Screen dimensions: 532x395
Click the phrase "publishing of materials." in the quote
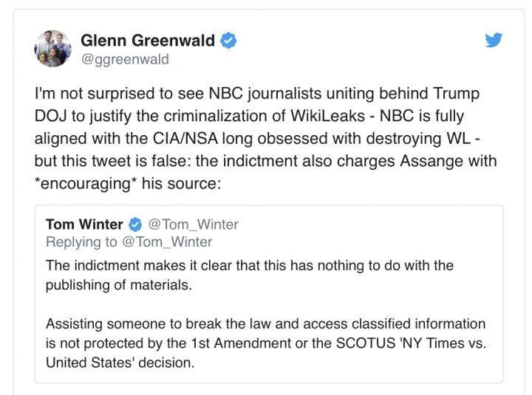[118, 284]
